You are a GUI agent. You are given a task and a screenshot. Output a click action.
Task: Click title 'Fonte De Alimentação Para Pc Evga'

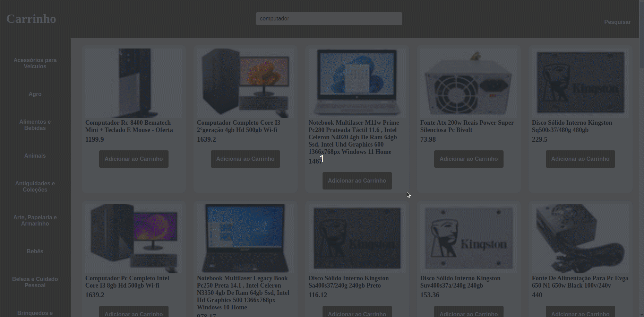click(x=580, y=282)
